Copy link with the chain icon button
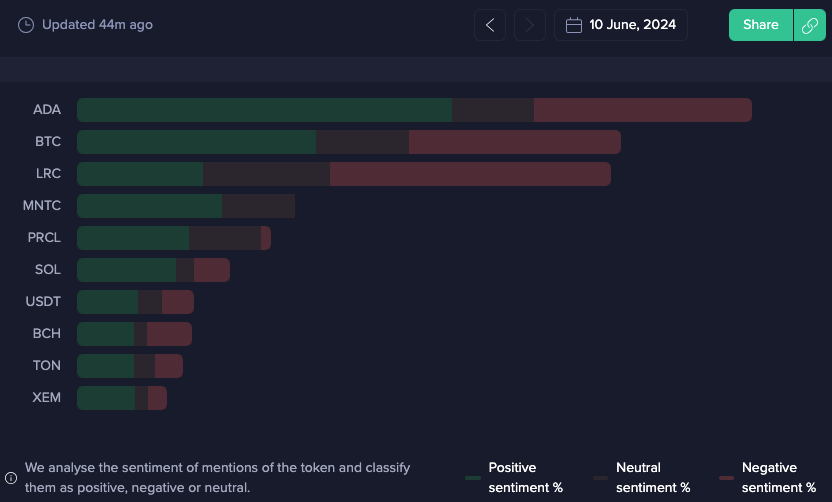The image size is (832, 502). click(x=810, y=25)
